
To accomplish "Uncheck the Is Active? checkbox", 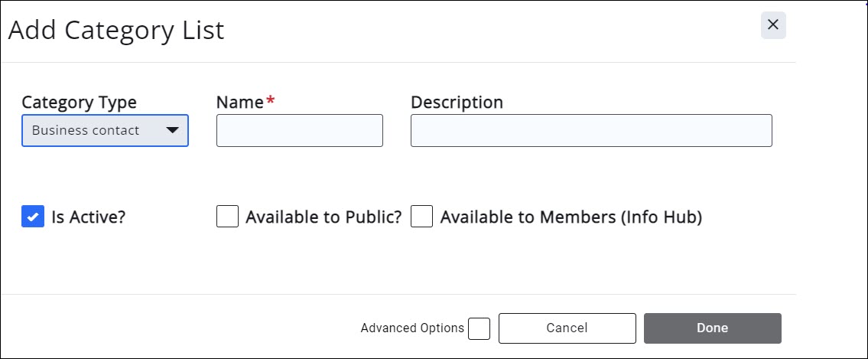I will point(33,217).
